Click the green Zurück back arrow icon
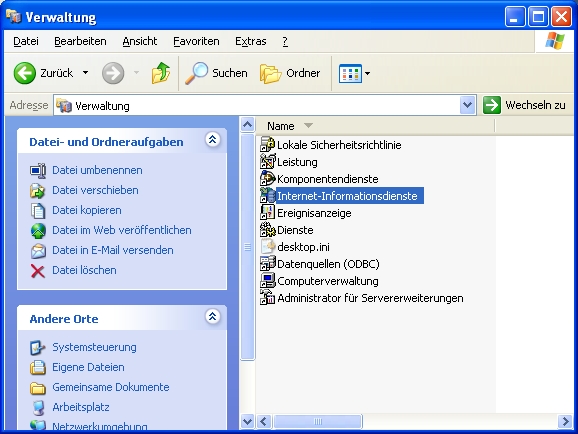The image size is (578, 434). 25,73
